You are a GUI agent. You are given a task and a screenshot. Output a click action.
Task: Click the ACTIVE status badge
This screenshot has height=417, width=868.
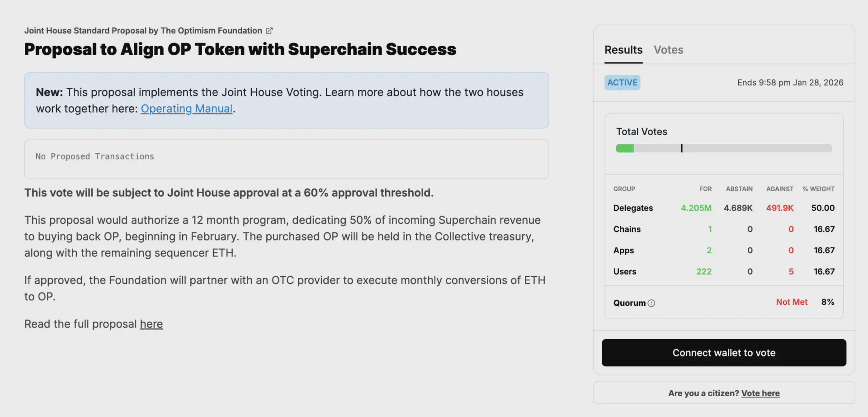(622, 82)
